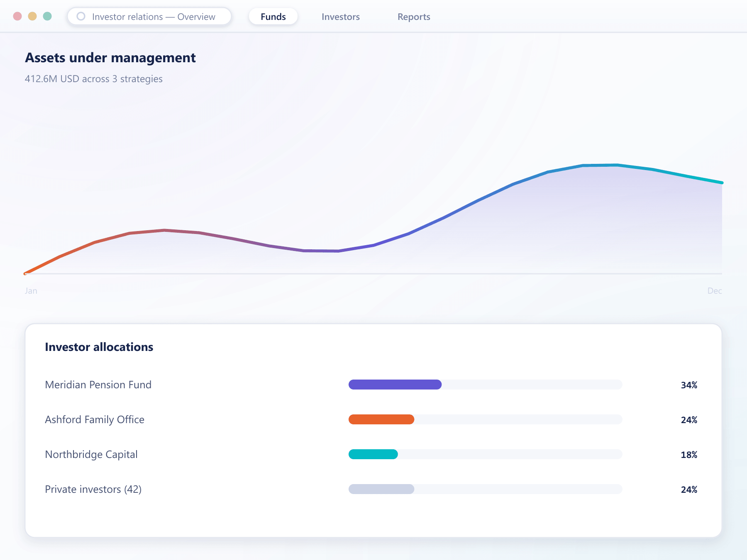The image size is (747, 560).
Task: Open the Private investors (42) entry
Action: coord(93,489)
